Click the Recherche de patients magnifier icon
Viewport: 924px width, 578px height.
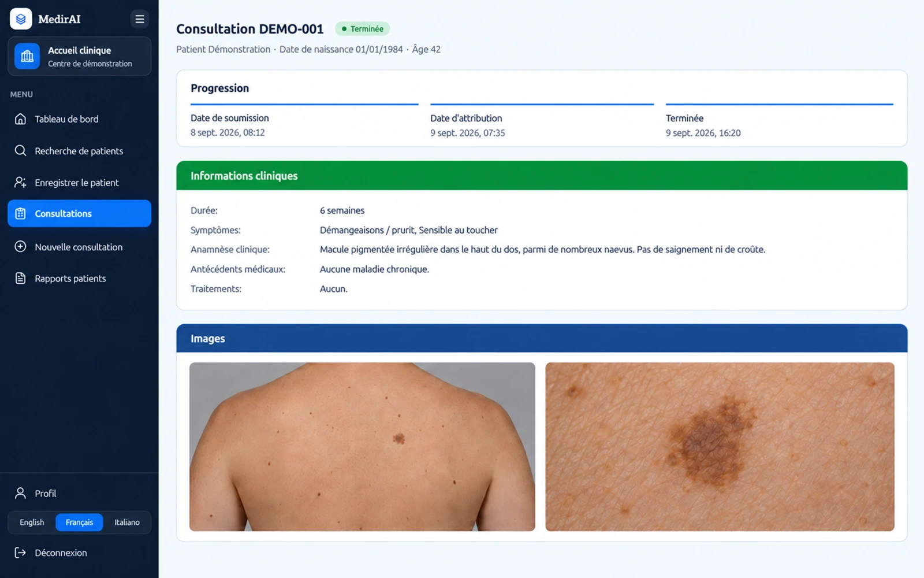click(x=20, y=151)
